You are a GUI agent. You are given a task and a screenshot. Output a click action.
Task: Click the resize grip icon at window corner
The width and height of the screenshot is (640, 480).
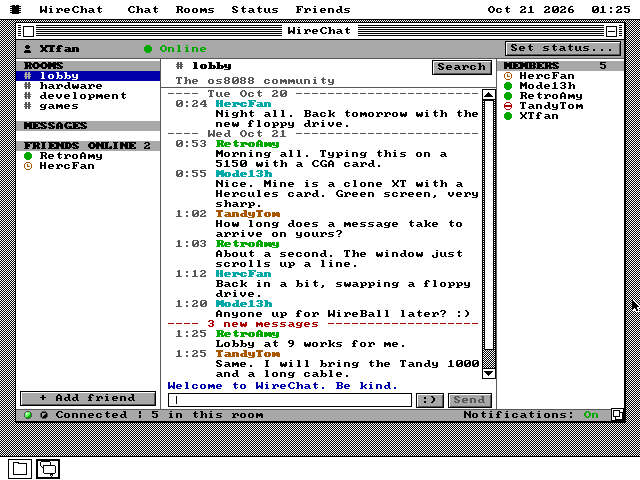[x=617, y=415]
